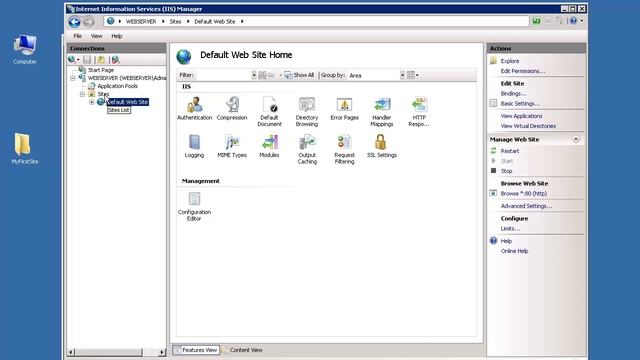Click the Explore action
Screen dimensions: 640x360
[510, 61]
